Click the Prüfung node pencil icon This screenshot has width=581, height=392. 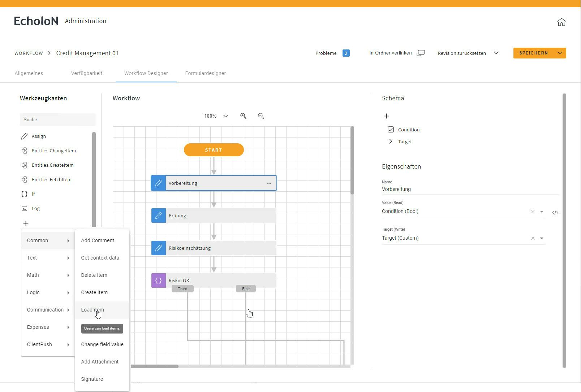click(x=158, y=215)
